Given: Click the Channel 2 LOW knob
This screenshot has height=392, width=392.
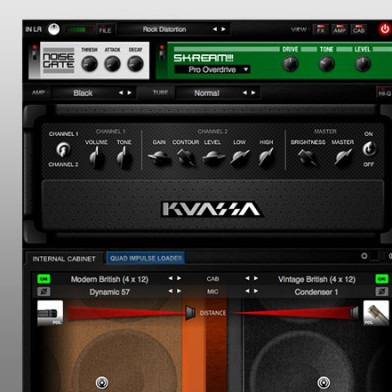Looking at the screenshot, I should pyautogui.click(x=240, y=158).
